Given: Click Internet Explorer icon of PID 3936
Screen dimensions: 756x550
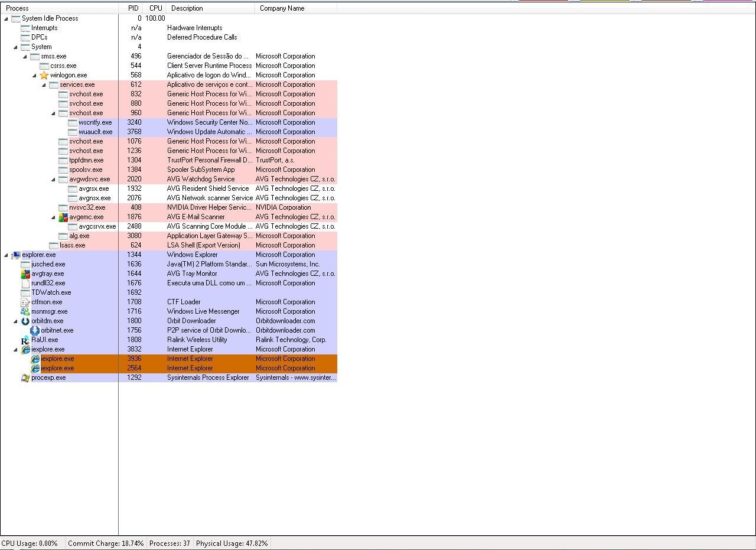Looking at the screenshot, I should 35,359.
